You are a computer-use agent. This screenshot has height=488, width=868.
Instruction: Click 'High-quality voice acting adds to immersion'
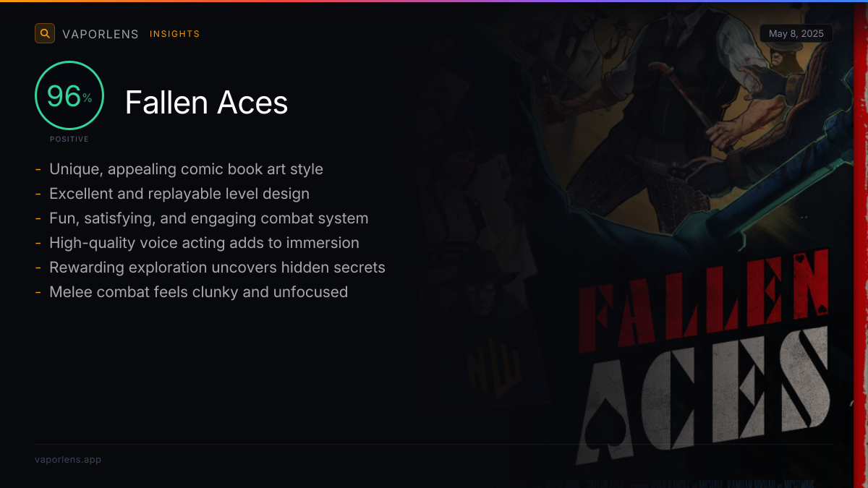(204, 243)
